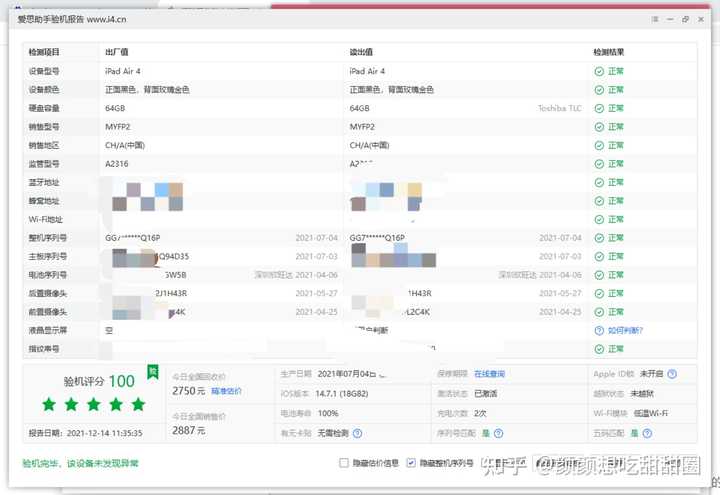The height and width of the screenshot is (495, 720).
Task: Click the check icon in 主板序列号 row
Action: 599,256
